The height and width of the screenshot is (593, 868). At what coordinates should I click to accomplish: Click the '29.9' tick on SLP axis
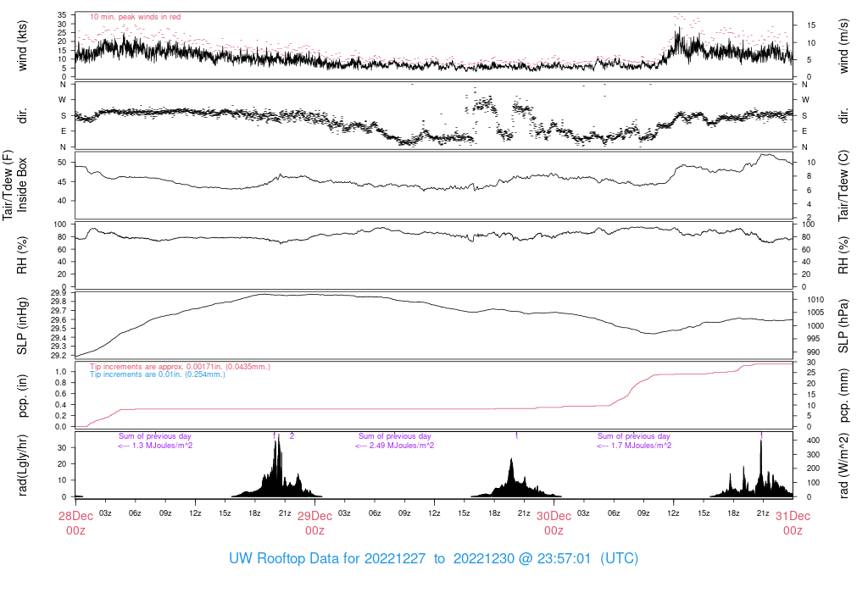coord(58,292)
